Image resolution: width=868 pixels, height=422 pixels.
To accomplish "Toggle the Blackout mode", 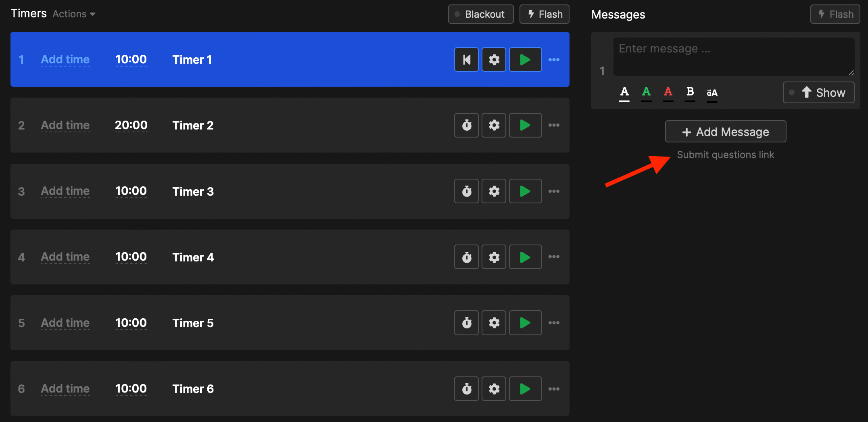I will 480,14.
